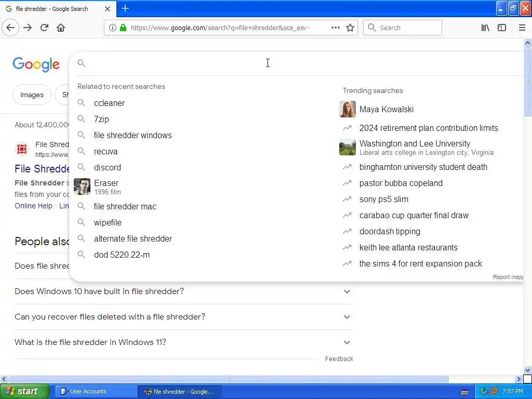Click the trending arrow beside sony ps5 slim
Screen dimensions: 532x399
click(347, 199)
